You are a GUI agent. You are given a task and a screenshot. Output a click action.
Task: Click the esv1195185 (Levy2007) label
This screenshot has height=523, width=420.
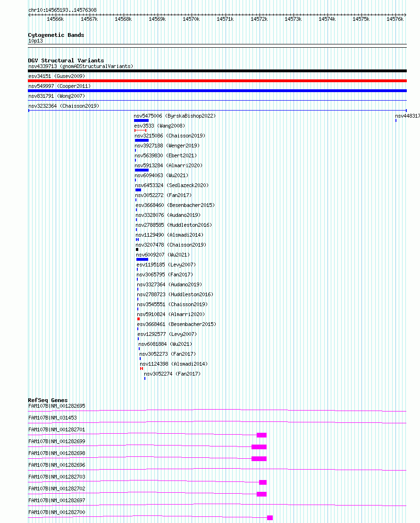166,265
